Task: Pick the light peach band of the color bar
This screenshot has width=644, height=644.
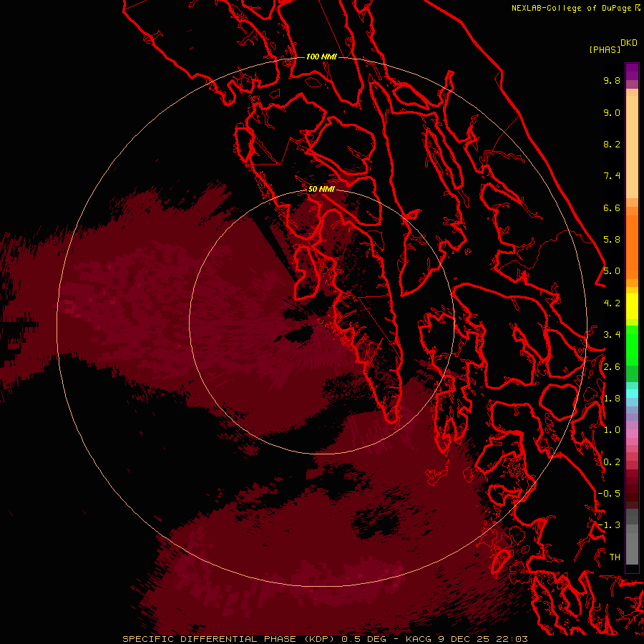Action: (x=632, y=147)
